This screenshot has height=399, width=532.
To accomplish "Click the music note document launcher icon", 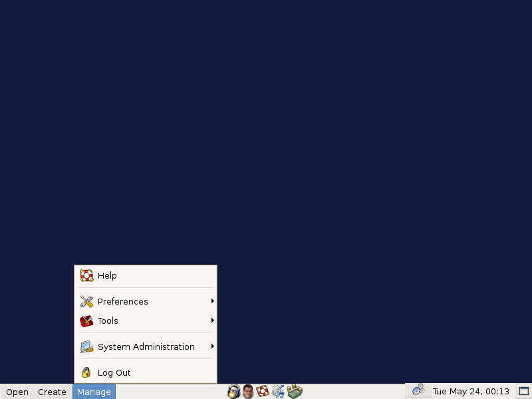I will pos(279,392).
